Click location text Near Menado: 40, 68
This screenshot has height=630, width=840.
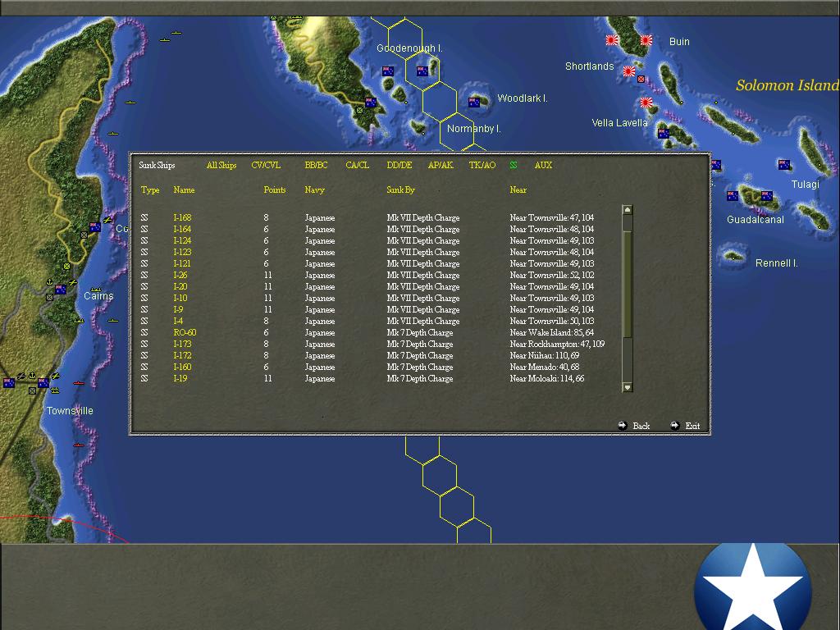click(x=545, y=367)
